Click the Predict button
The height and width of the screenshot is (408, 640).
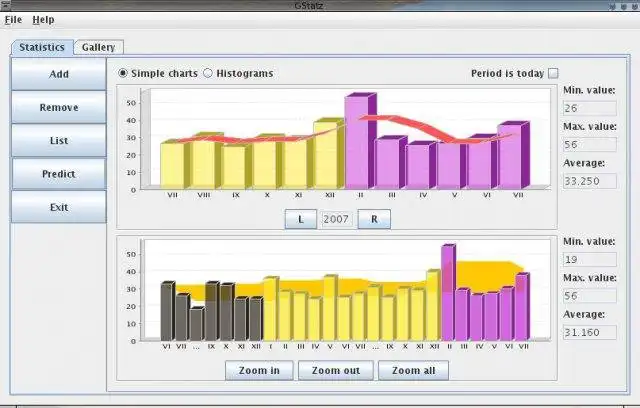(x=59, y=174)
